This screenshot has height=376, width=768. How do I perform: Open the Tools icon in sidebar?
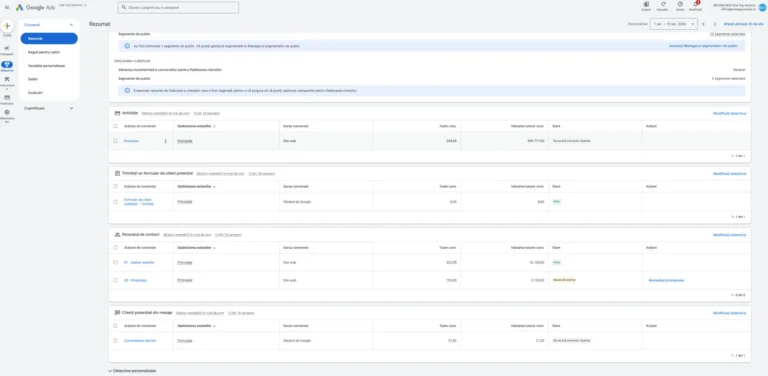point(7,81)
